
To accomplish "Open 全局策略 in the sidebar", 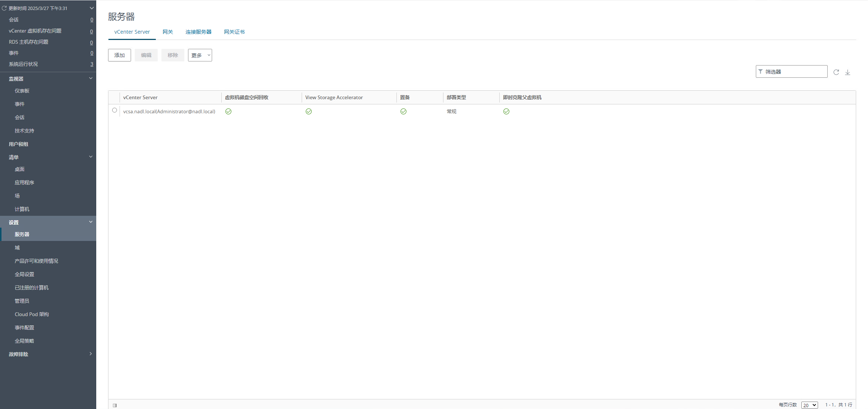I will [24, 341].
